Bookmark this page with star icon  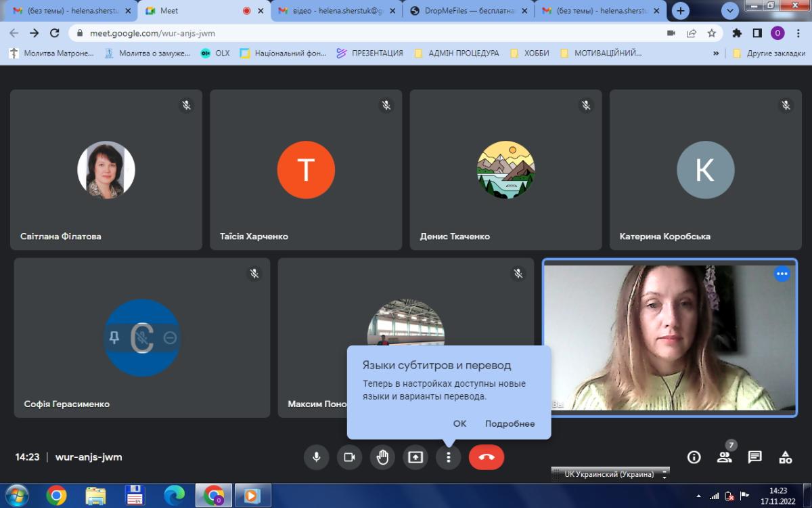[711, 33]
